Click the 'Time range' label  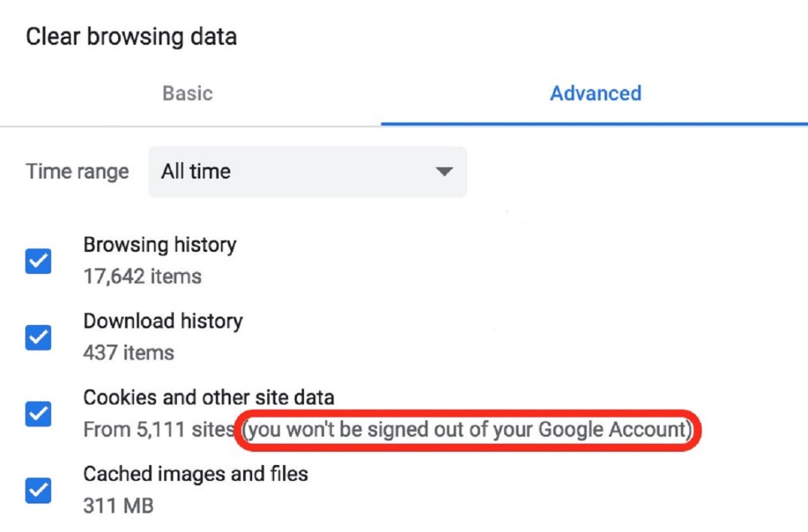point(77,171)
